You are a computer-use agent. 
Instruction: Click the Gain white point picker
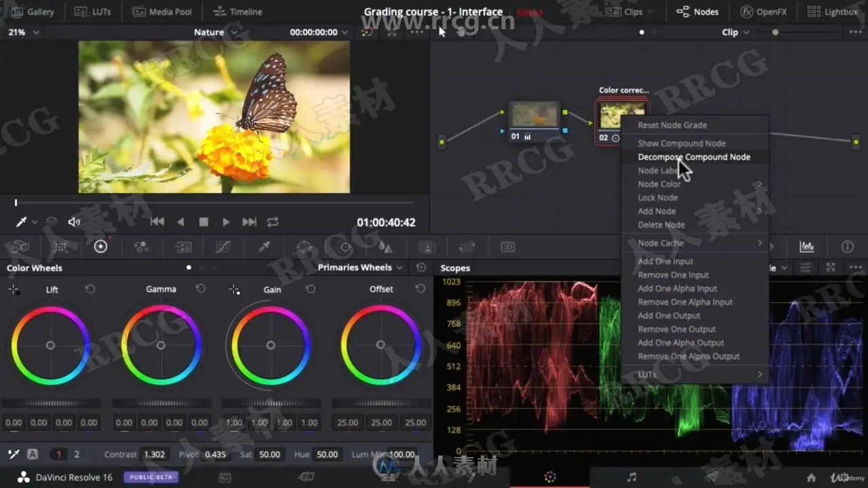point(234,289)
